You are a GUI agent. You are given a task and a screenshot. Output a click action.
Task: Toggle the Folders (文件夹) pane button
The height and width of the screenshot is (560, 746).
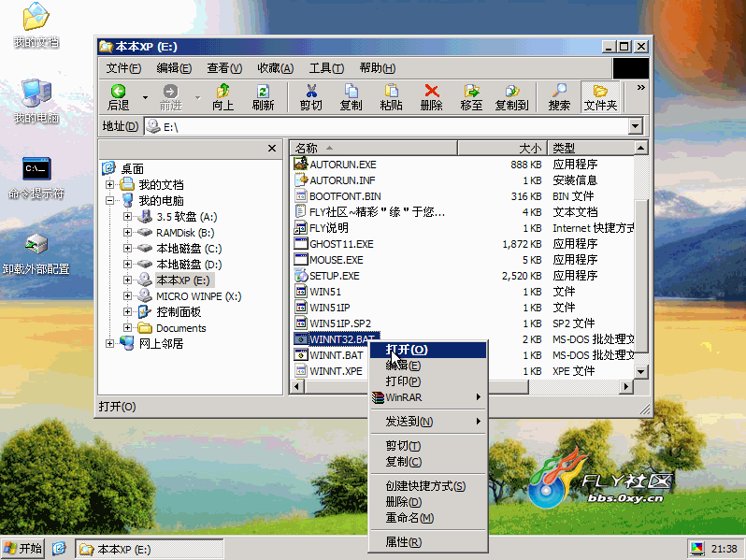point(600,97)
